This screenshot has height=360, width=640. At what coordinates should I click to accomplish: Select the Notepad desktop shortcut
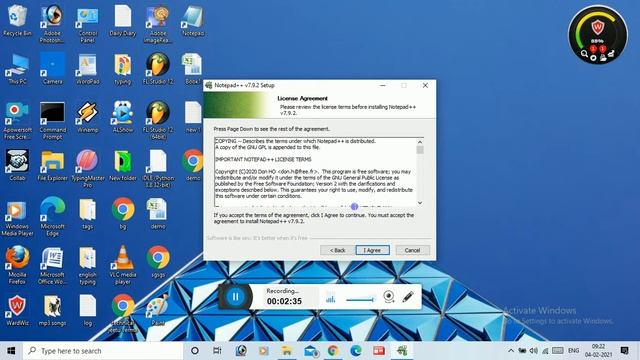(193, 21)
